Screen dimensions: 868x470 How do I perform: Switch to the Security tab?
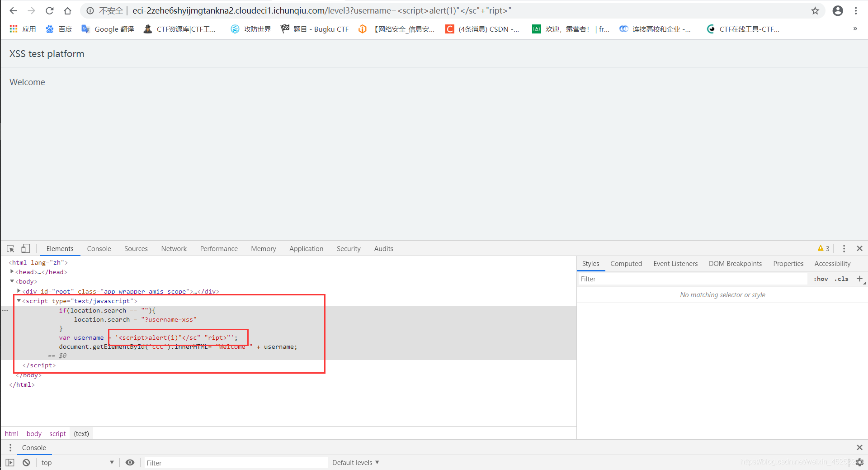coord(349,248)
